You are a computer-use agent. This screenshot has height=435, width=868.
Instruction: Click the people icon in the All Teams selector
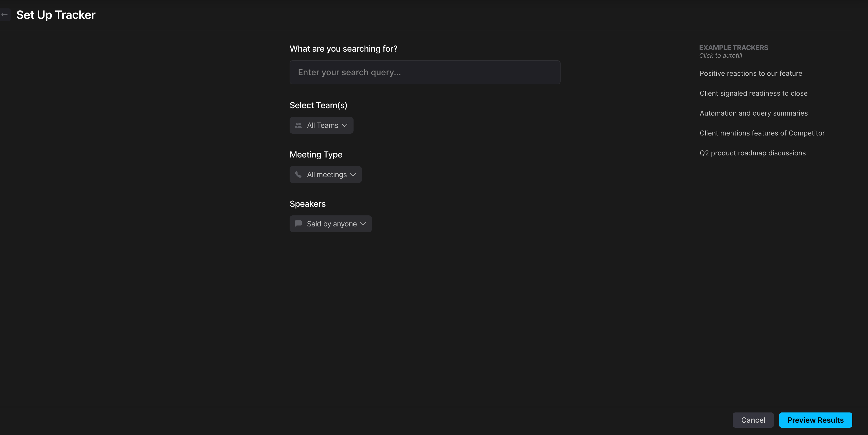pos(298,125)
